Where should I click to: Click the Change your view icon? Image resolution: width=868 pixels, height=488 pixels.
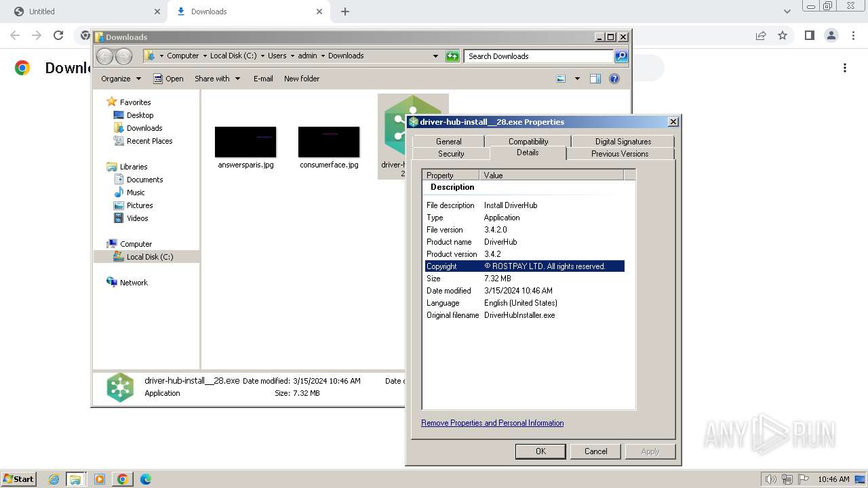click(x=561, y=79)
